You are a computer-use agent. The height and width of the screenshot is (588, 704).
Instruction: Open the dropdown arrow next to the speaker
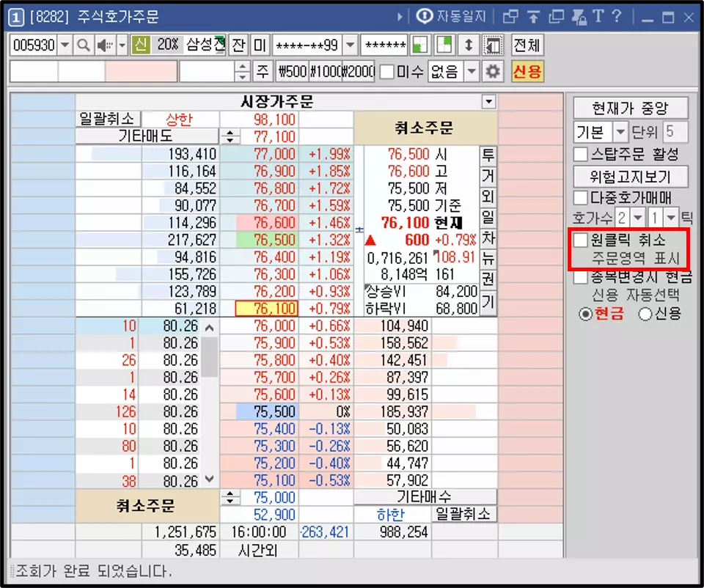point(122,45)
